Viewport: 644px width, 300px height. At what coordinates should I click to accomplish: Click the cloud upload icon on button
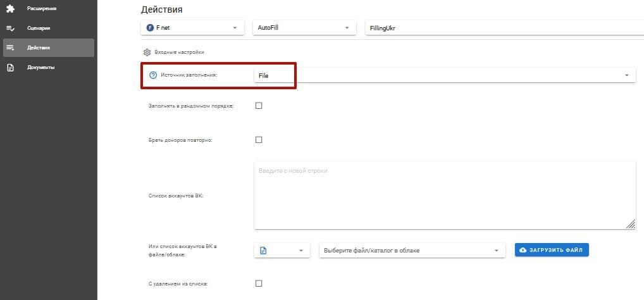pos(523,251)
